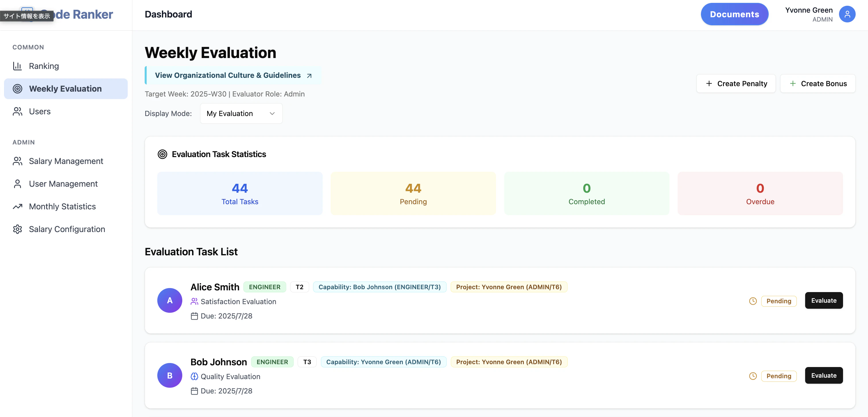The height and width of the screenshot is (417, 868).
Task: Click the clock icon beside Alice's Pending status
Action: coord(753,301)
